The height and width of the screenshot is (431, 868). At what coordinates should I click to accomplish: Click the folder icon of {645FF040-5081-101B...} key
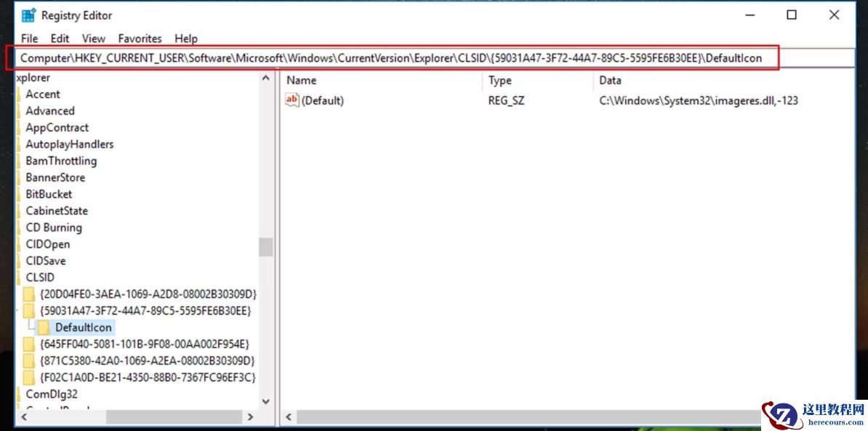click(x=29, y=344)
